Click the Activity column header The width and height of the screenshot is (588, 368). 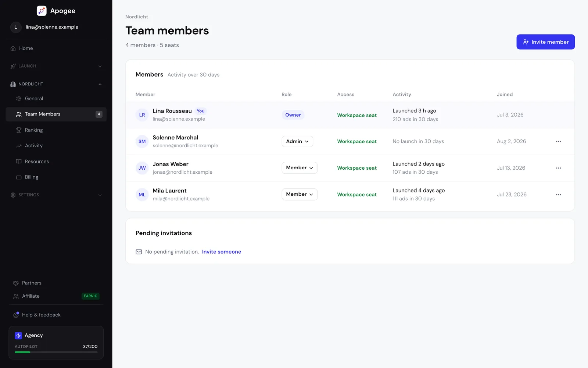pyautogui.click(x=402, y=95)
